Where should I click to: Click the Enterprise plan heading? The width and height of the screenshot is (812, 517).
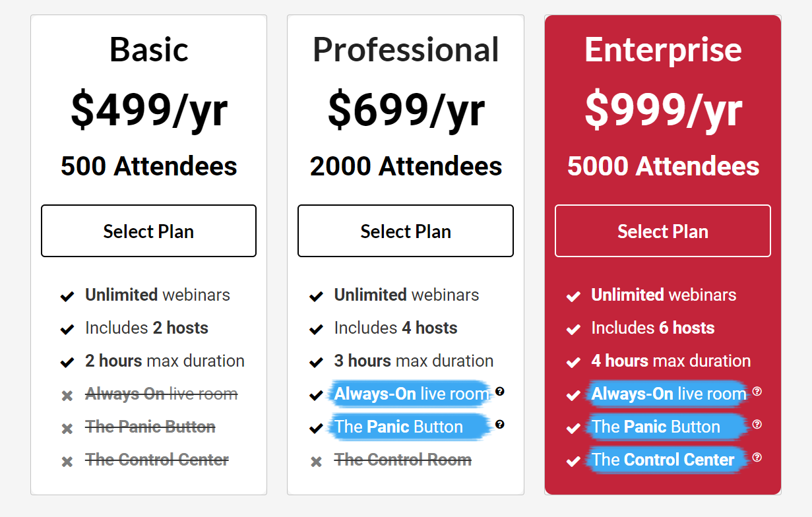pos(663,49)
